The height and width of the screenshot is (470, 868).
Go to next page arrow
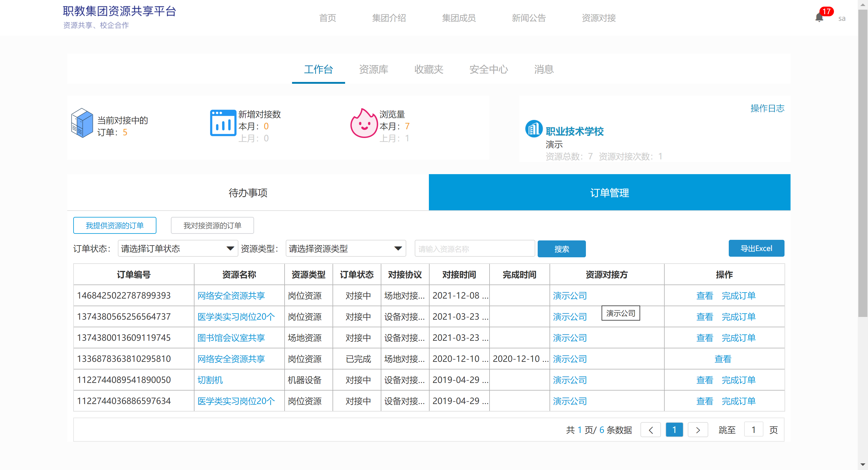coord(697,430)
